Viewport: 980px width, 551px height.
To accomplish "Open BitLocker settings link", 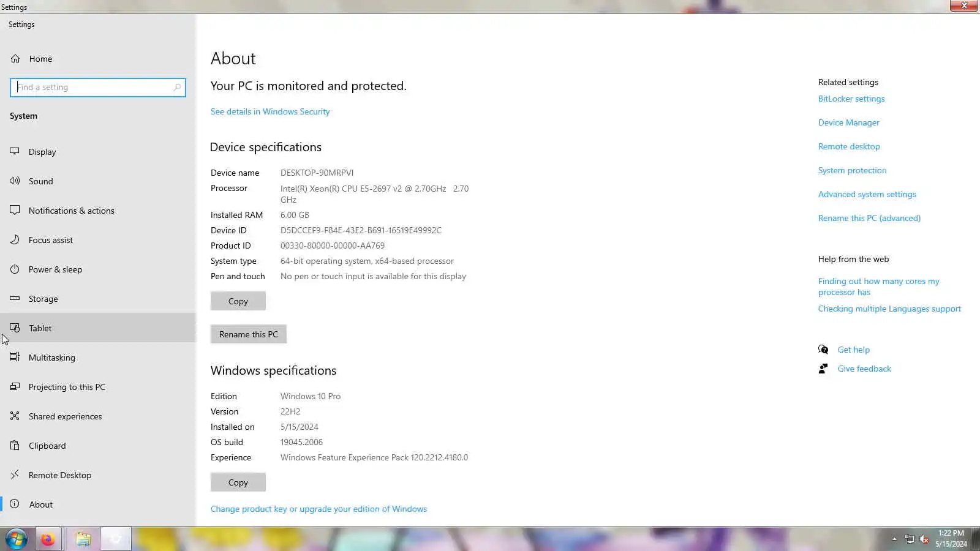I will pyautogui.click(x=851, y=99).
